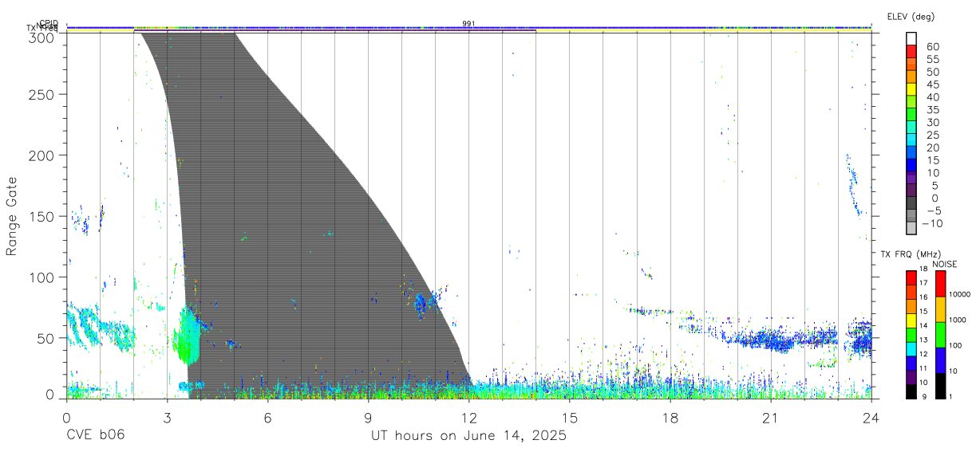This screenshot has height=452, width=980.
Task: Click the "3" tick on the UT hours axis
Action: point(167,417)
